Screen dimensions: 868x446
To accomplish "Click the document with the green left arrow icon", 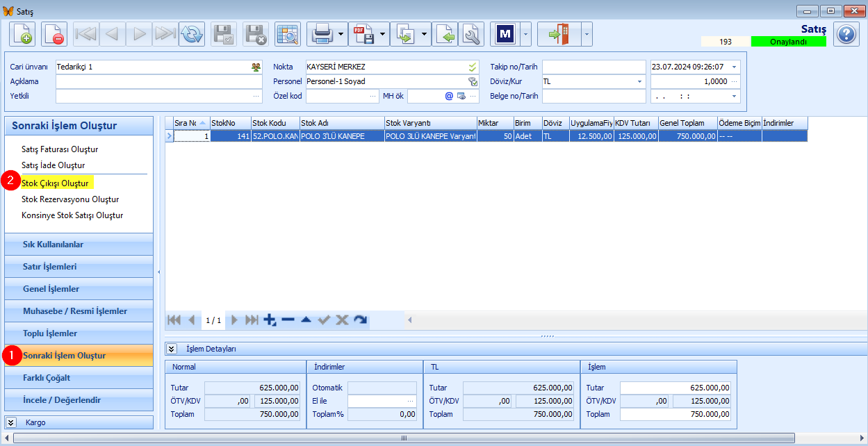I will tap(445, 33).
